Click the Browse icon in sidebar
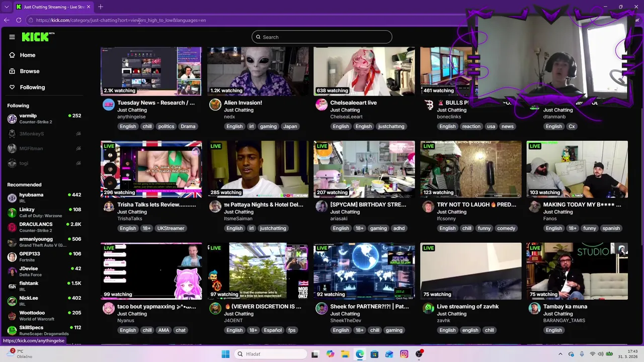 12,71
